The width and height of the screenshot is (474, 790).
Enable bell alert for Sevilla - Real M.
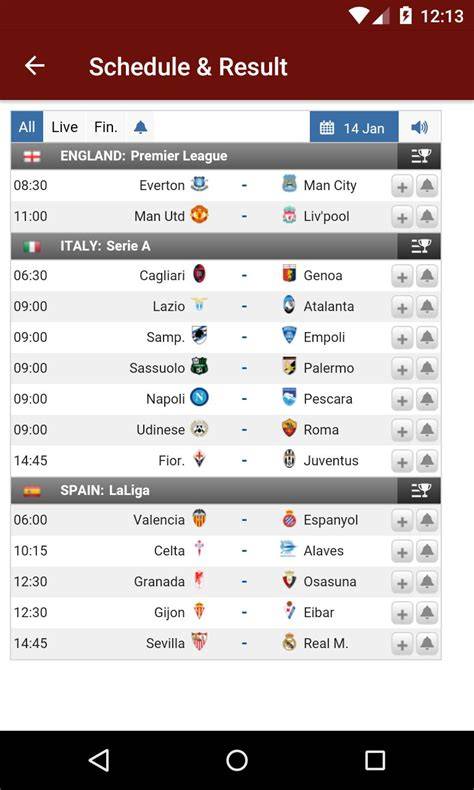[427, 644]
